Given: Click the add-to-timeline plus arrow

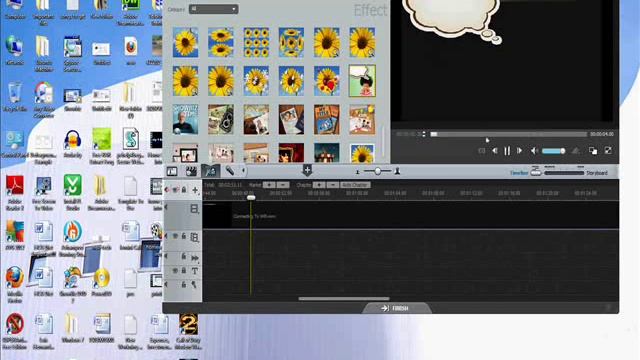Looking at the screenshot, I should (x=307, y=170).
